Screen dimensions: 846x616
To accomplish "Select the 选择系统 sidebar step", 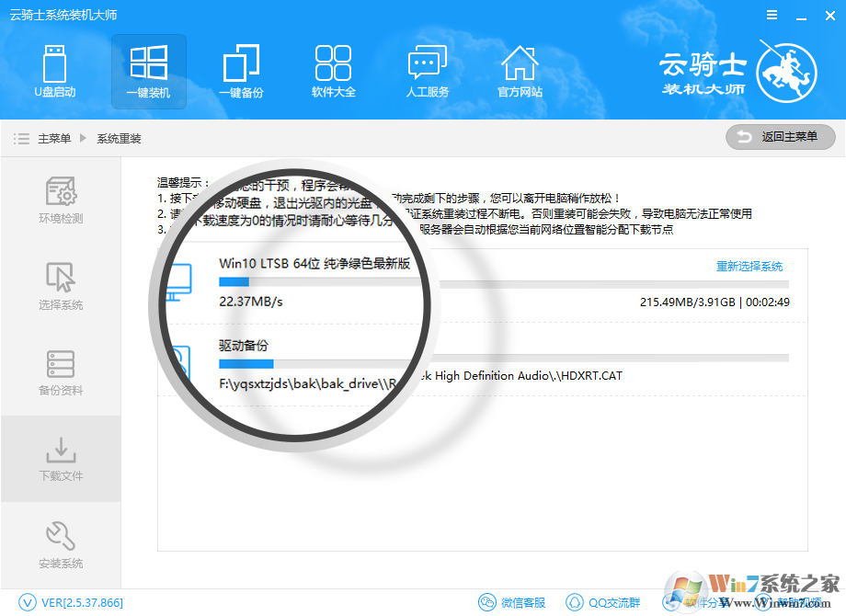I will (x=61, y=287).
